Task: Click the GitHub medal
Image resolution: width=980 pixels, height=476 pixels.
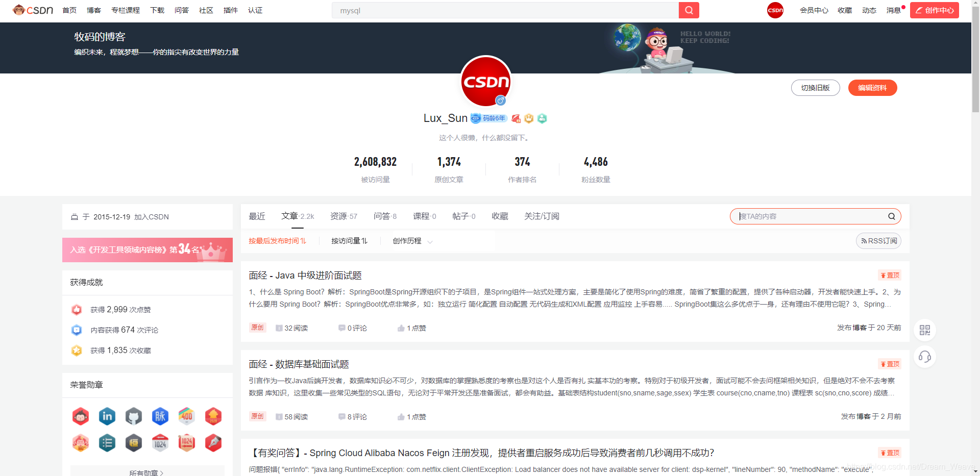Action: [x=134, y=416]
